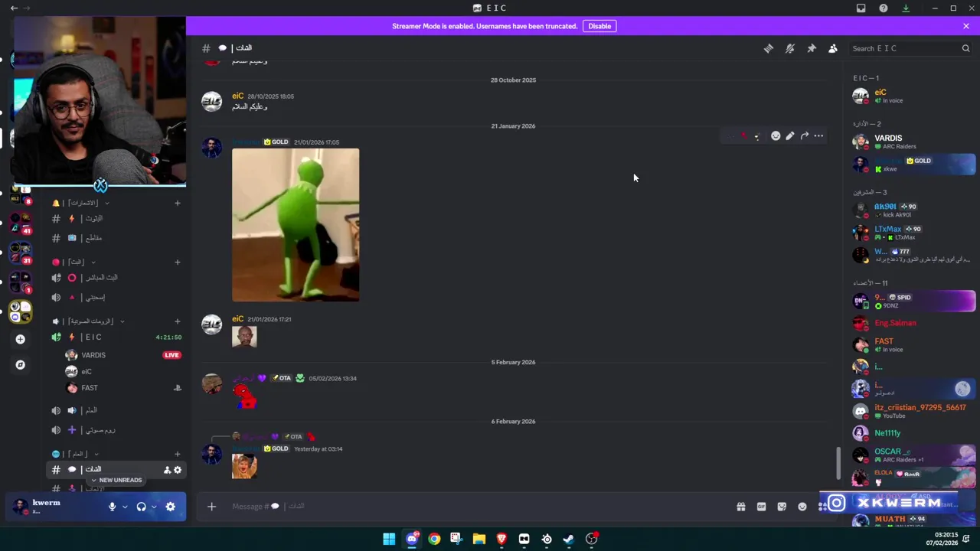Click invite people icon on الشات channel

[x=167, y=470]
